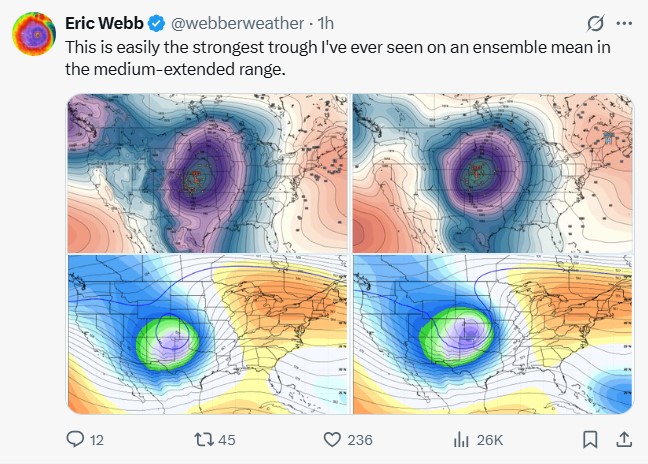The image size is (648, 464).
Task: Open bottom-left green low map image
Action: (x=207, y=334)
